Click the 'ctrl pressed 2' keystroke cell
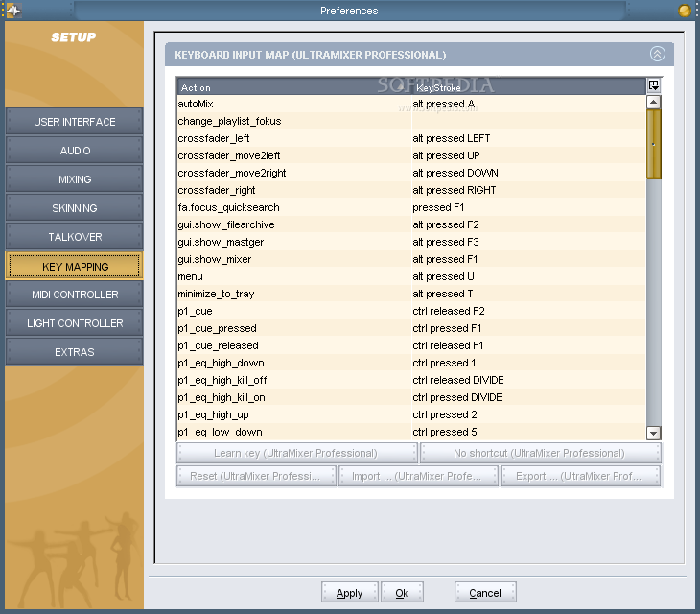The width and height of the screenshot is (700, 614). pos(528,414)
